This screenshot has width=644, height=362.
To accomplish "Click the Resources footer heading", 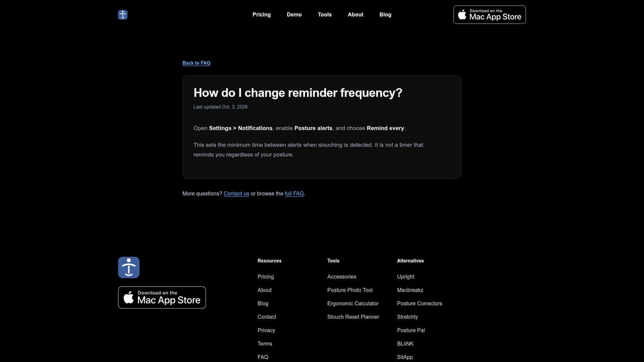I will click(x=270, y=261).
